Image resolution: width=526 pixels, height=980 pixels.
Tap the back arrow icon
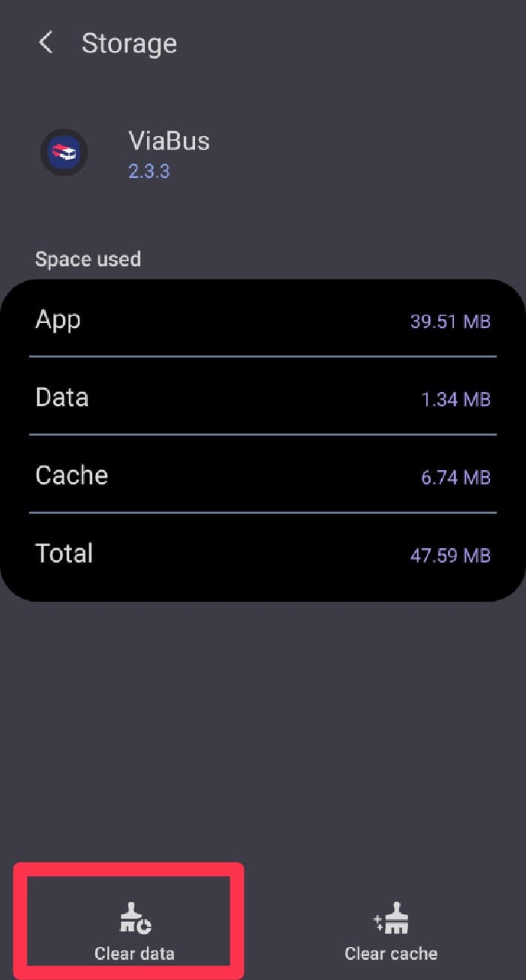[x=46, y=43]
